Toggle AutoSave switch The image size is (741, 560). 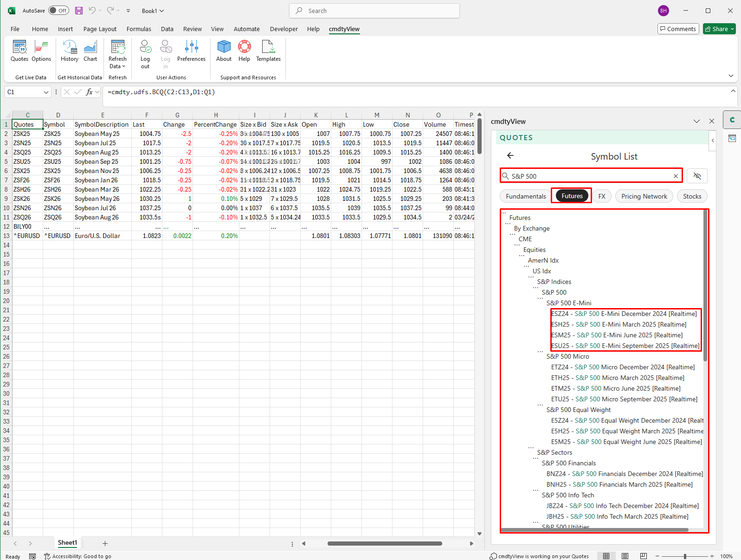pyautogui.click(x=59, y=11)
